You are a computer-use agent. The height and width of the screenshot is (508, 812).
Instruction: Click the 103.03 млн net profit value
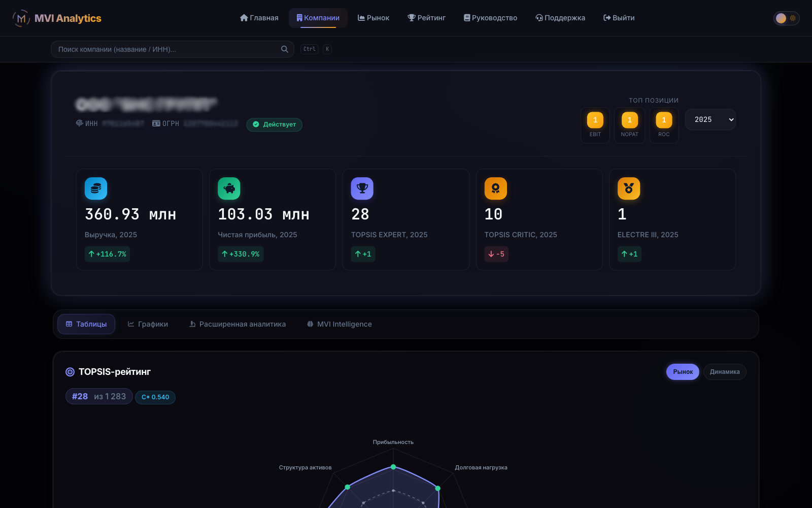click(x=263, y=214)
